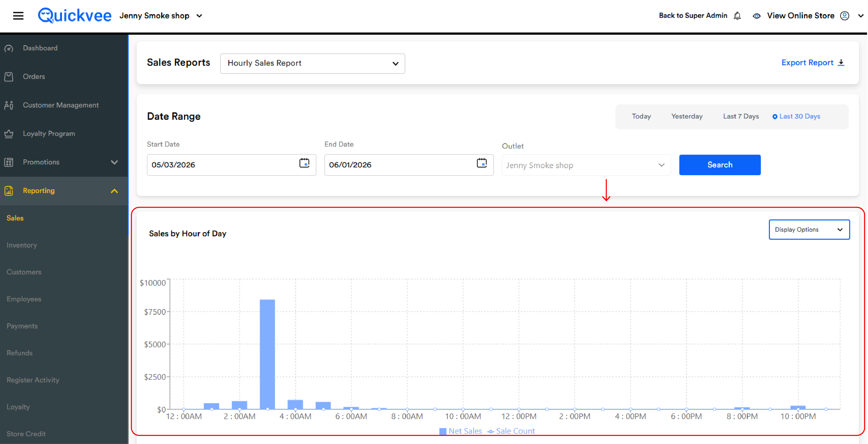Open the Hourly Sales Report dropdown

pos(312,64)
